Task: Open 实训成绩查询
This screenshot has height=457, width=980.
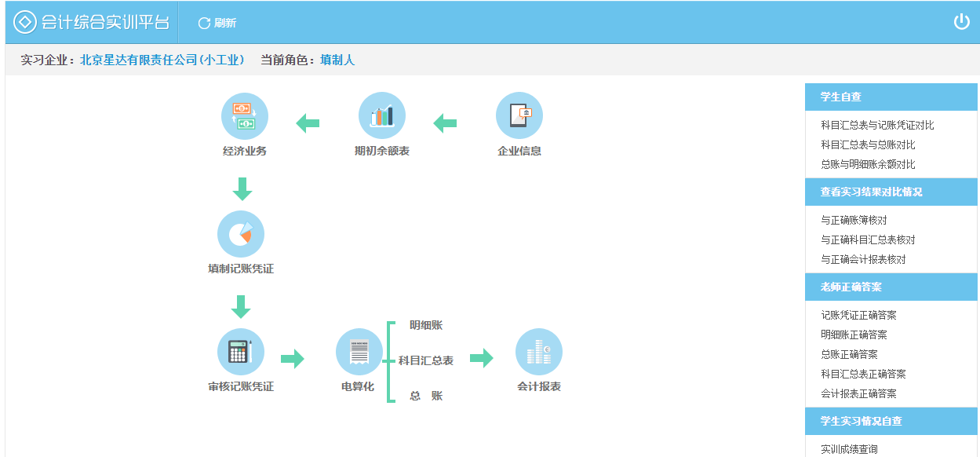Action: click(x=849, y=449)
